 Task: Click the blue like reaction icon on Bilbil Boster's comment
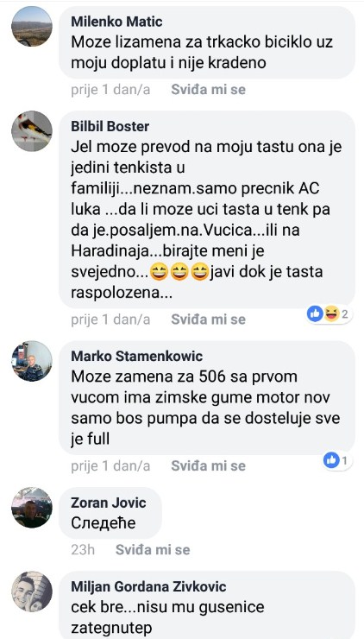(315, 313)
